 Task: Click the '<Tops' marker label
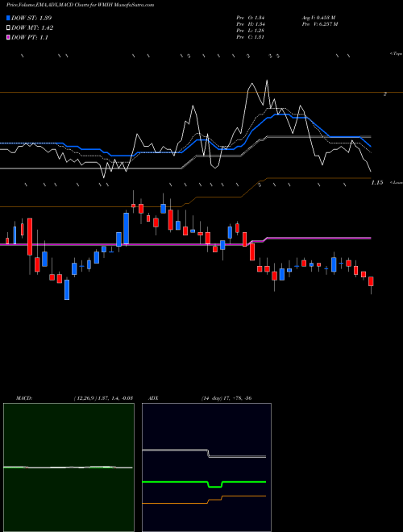tap(396, 54)
